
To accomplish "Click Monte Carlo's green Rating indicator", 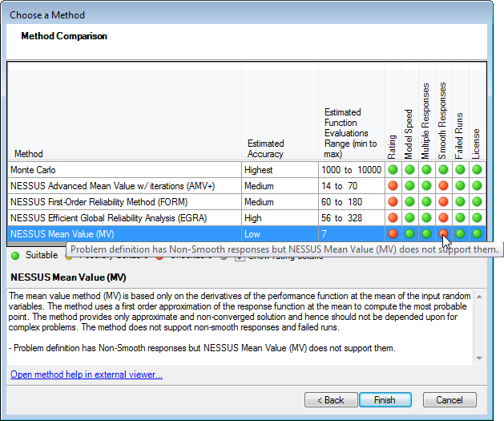I will click(393, 170).
